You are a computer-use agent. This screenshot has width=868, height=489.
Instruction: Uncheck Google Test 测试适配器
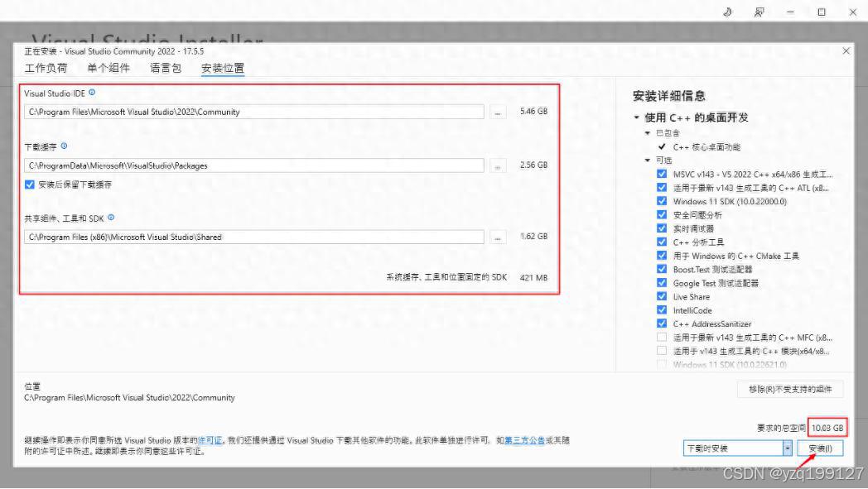662,283
